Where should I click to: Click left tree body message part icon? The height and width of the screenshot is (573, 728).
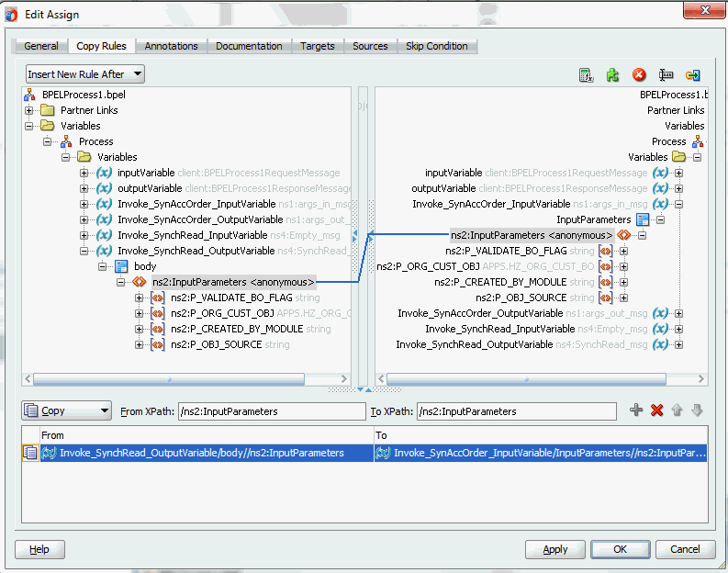click(x=121, y=266)
